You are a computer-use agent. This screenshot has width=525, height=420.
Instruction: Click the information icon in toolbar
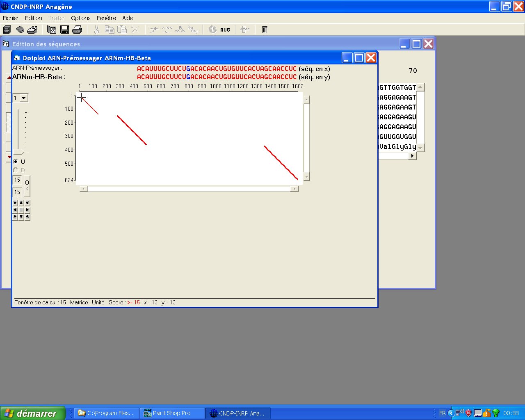coord(212,30)
